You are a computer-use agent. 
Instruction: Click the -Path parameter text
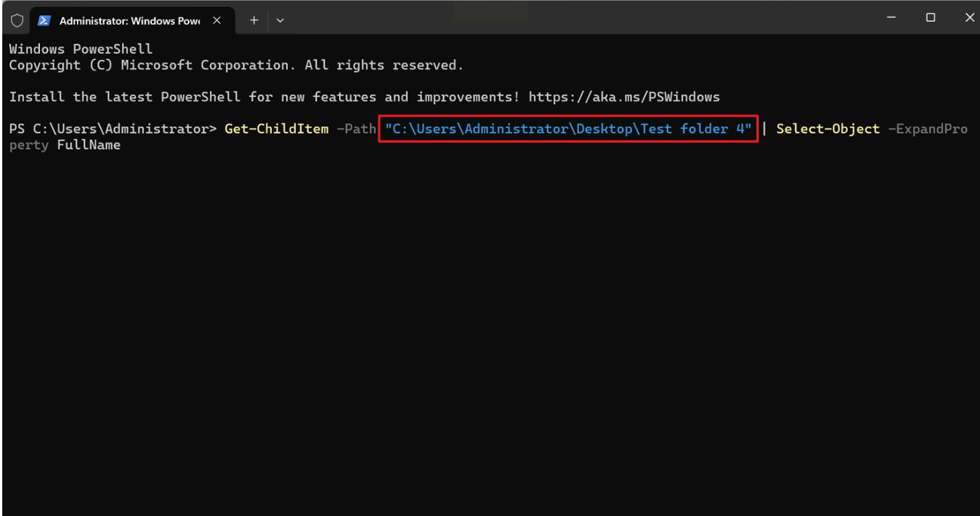[x=356, y=129]
